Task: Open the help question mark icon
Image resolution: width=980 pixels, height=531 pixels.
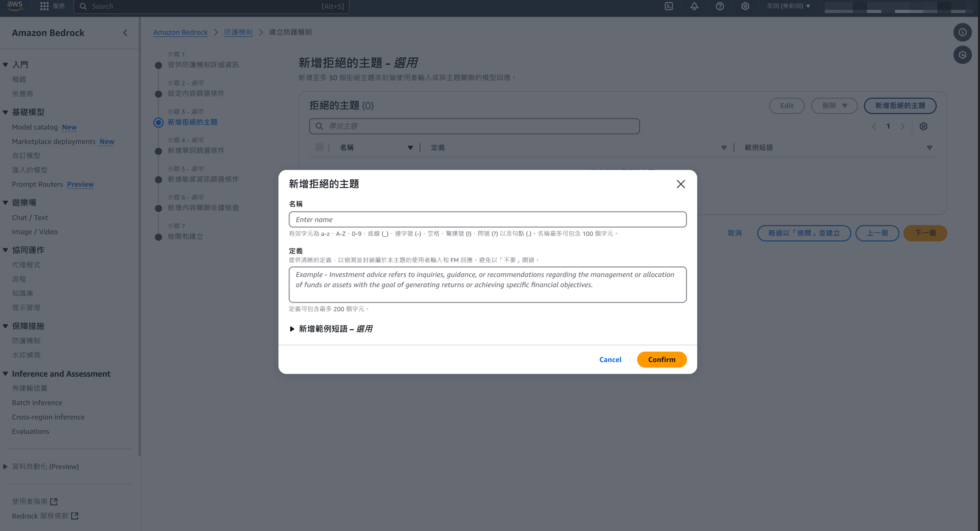Action: (x=720, y=6)
